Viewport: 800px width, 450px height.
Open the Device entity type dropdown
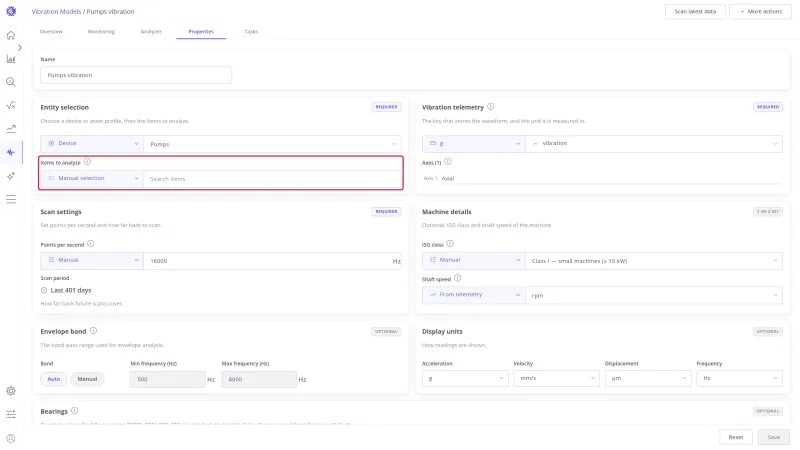(92, 143)
